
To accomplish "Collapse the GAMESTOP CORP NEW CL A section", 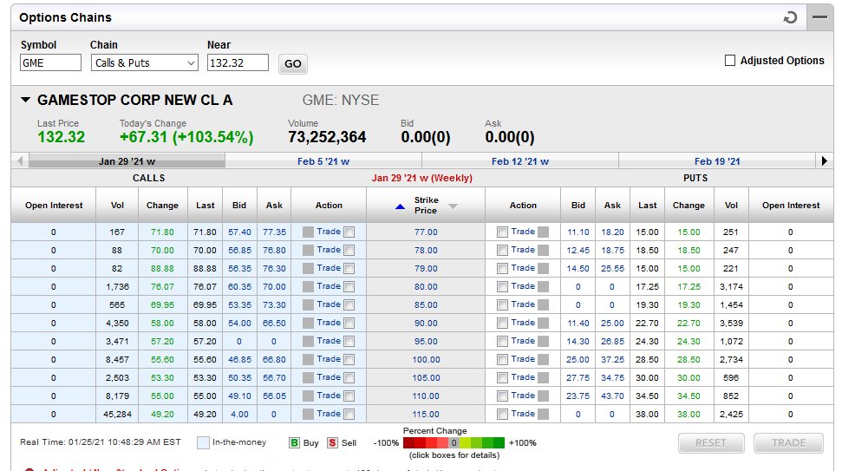I will coord(25,100).
